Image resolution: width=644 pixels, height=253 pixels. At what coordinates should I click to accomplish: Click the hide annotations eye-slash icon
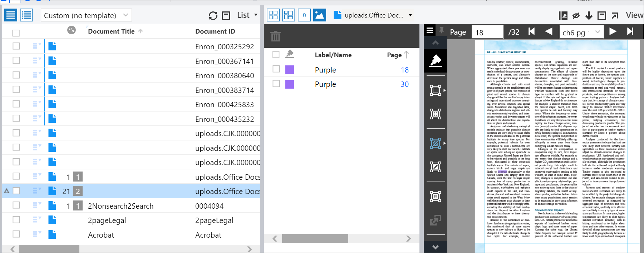[576, 16]
